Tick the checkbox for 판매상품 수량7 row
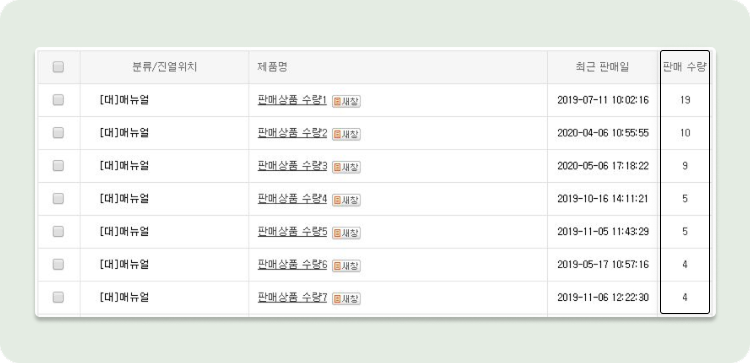This screenshot has width=750, height=363. [x=58, y=297]
